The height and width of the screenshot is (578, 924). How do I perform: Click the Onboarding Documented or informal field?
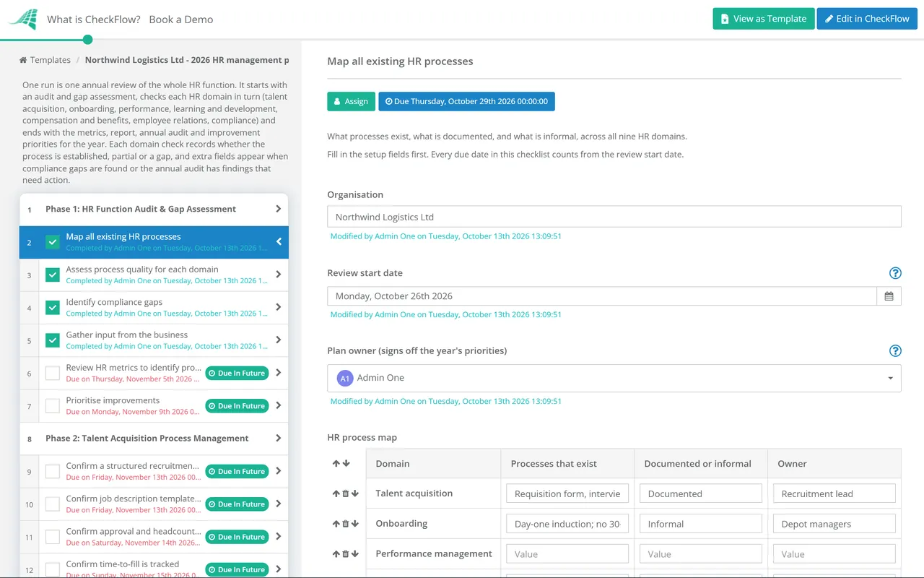point(700,524)
